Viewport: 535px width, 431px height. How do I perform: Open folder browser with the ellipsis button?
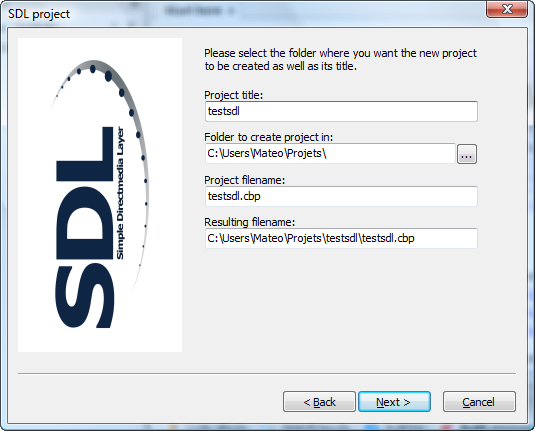coord(467,154)
